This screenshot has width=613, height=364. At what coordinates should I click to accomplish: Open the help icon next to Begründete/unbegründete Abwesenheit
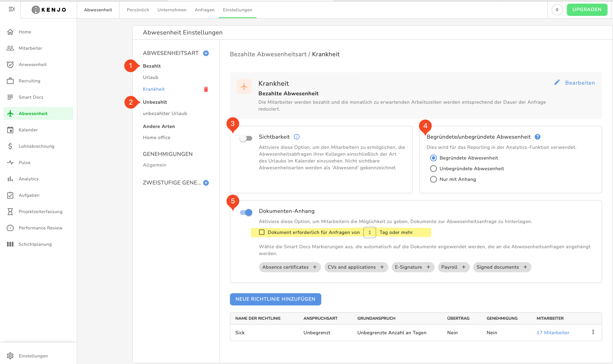click(x=537, y=137)
